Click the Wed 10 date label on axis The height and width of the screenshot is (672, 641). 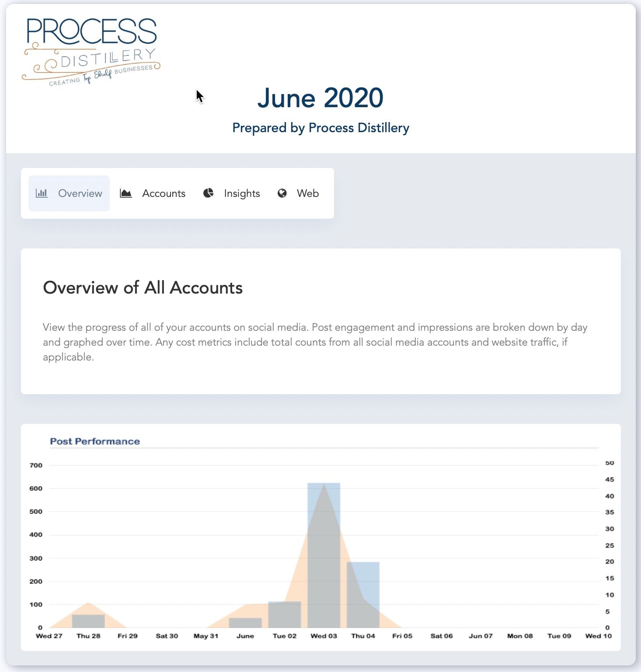pyautogui.click(x=598, y=636)
